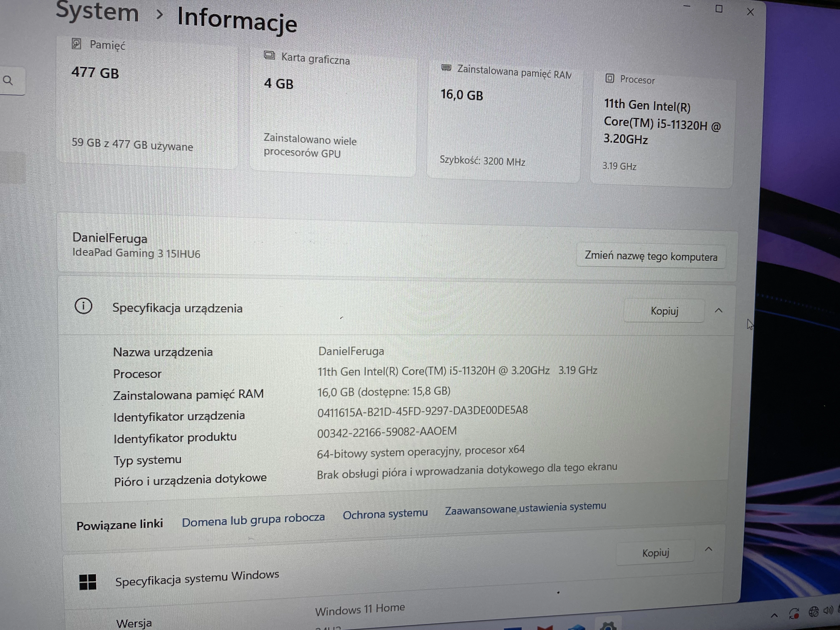Screen dimensions: 840x630
Task: Click the Karta graficzna display icon
Action: 269,55
